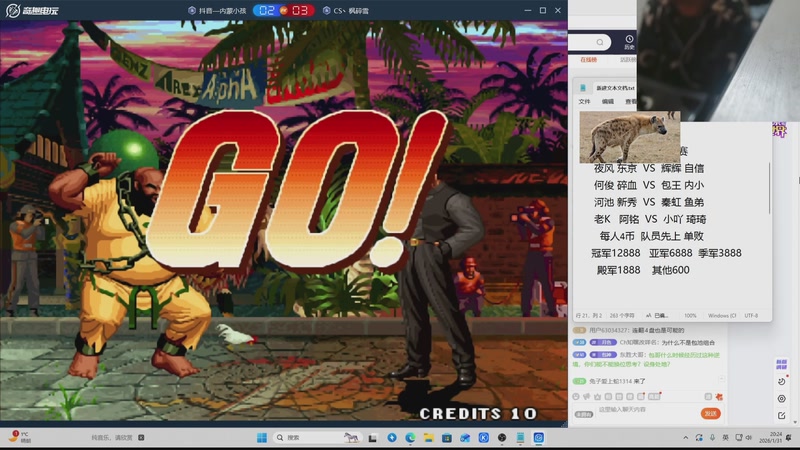Click the megaphone icon in the chat toolbar
Image resolution: width=800 pixels, height=450 pixels.
[x=587, y=396]
